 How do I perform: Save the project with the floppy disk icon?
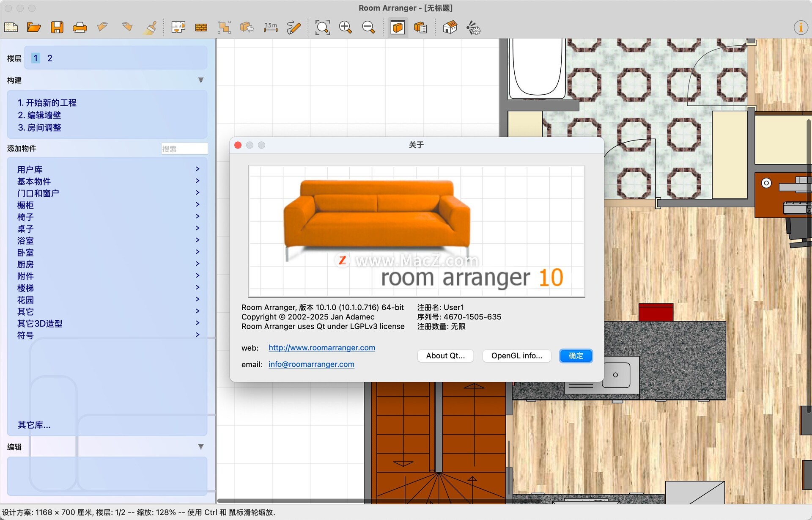(x=57, y=28)
